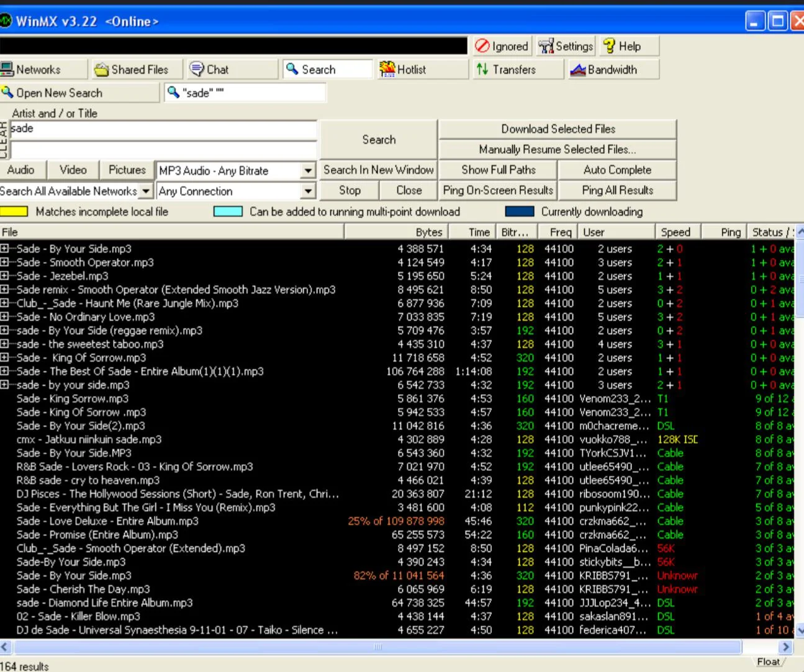Viewport: 804px width, 672px height.
Task: Toggle the Audio file type filter
Action: coord(21,170)
